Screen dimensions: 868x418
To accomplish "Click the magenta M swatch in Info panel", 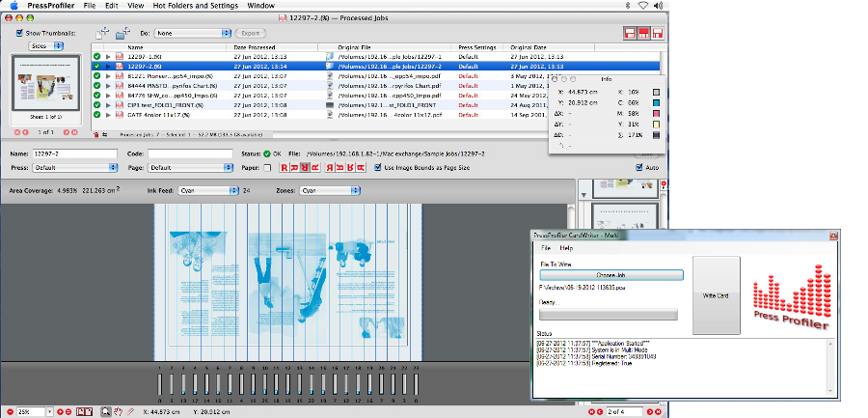I will tap(656, 114).
